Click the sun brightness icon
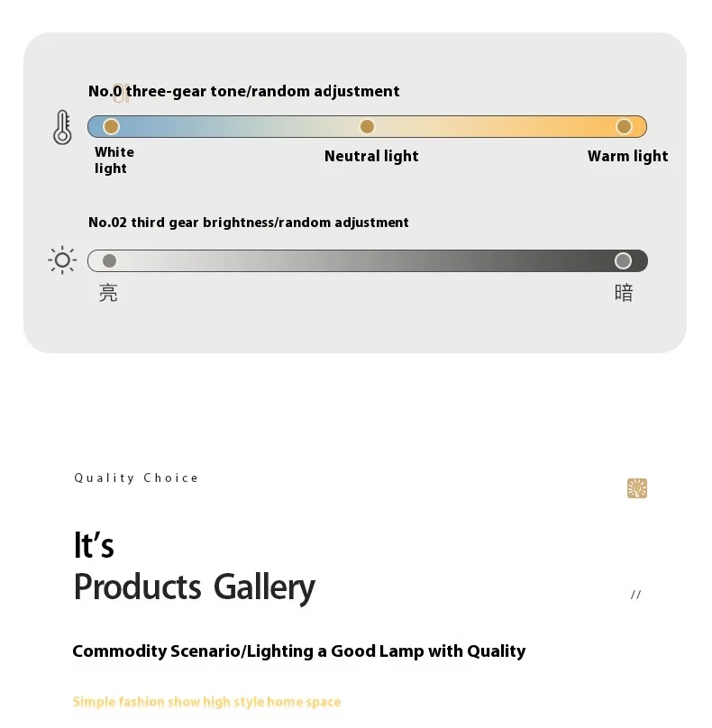The width and height of the screenshot is (712, 728). pos(62,261)
